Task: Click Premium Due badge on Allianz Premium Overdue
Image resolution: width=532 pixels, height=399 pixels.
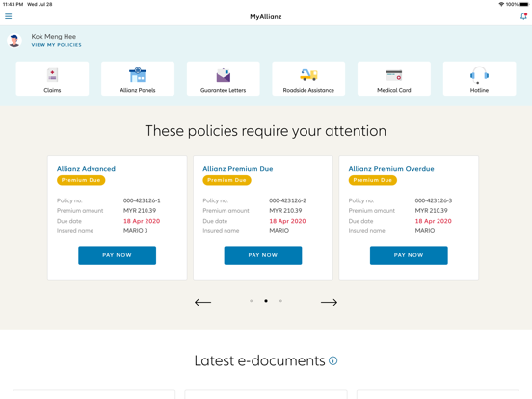Action: [373, 180]
